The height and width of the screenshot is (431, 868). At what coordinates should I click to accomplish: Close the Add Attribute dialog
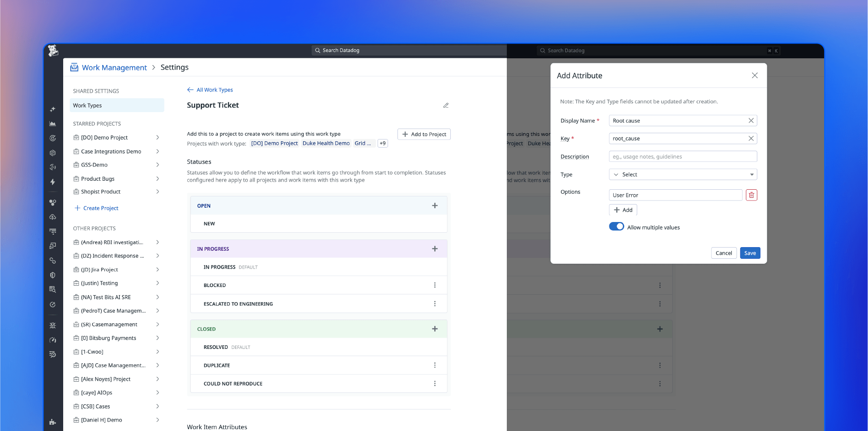755,75
